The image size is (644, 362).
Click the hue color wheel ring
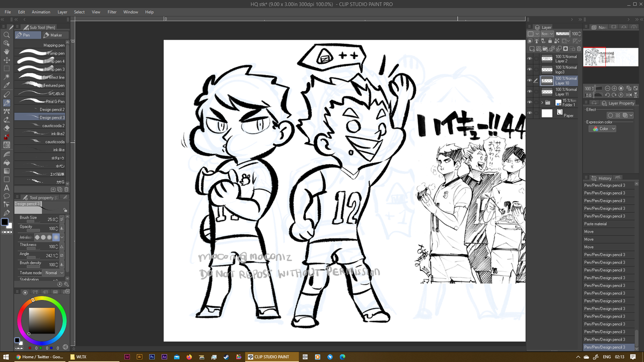click(x=42, y=298)
